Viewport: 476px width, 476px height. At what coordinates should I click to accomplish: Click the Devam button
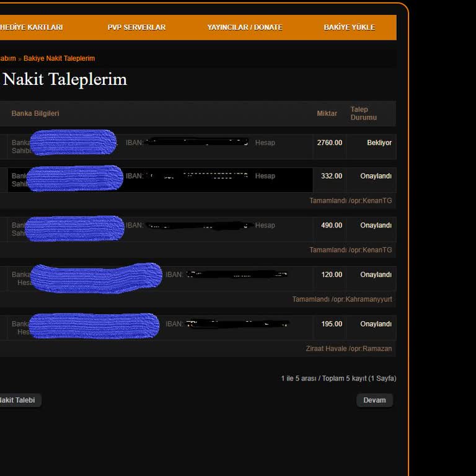[x=374, y=400]
